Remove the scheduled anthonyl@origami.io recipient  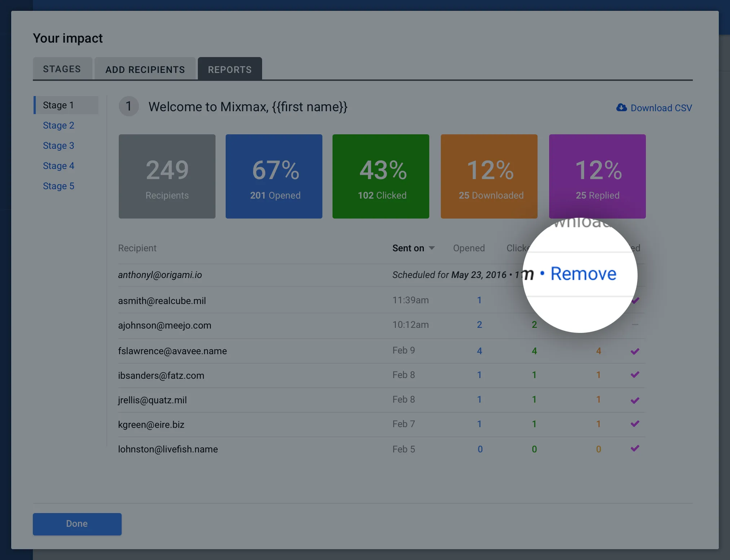tap(583, 274)
